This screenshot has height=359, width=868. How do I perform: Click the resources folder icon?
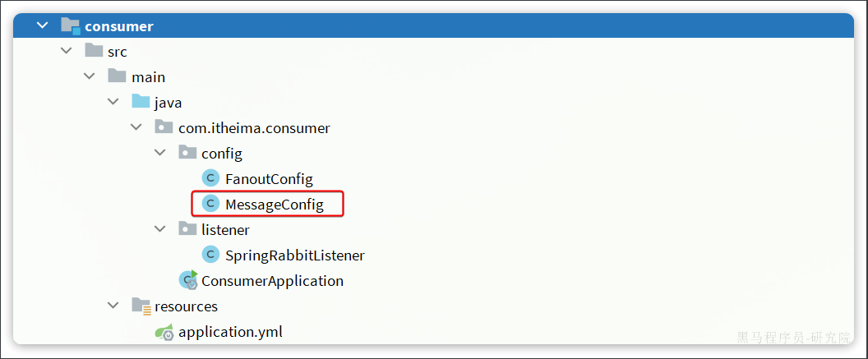pyautogui.click(x=141, y=306)
